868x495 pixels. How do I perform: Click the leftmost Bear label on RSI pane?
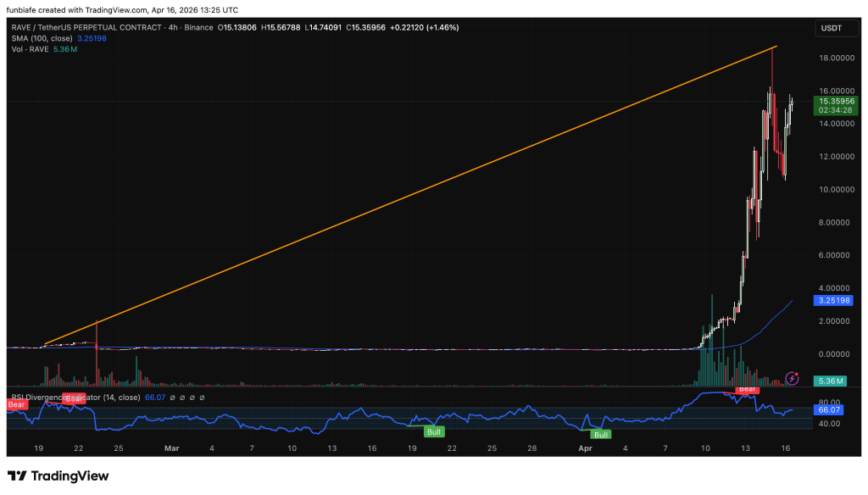pyautogui.click(x=16, y=405)
